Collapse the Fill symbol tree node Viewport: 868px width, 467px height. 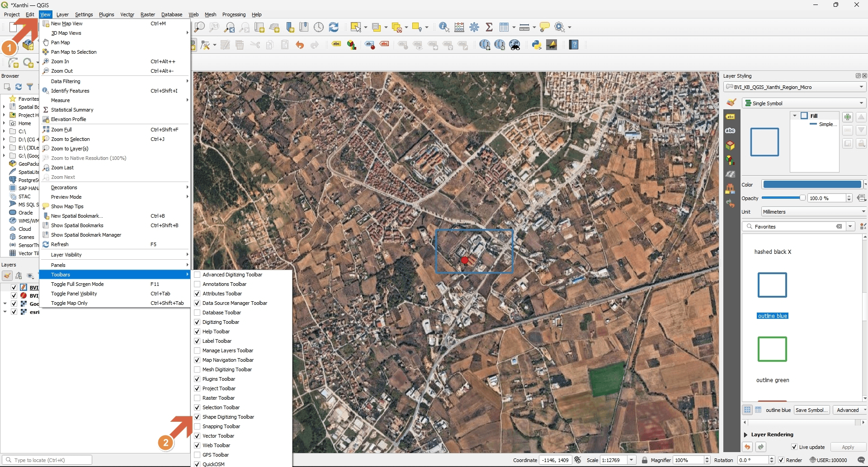[x=795, y=116]
